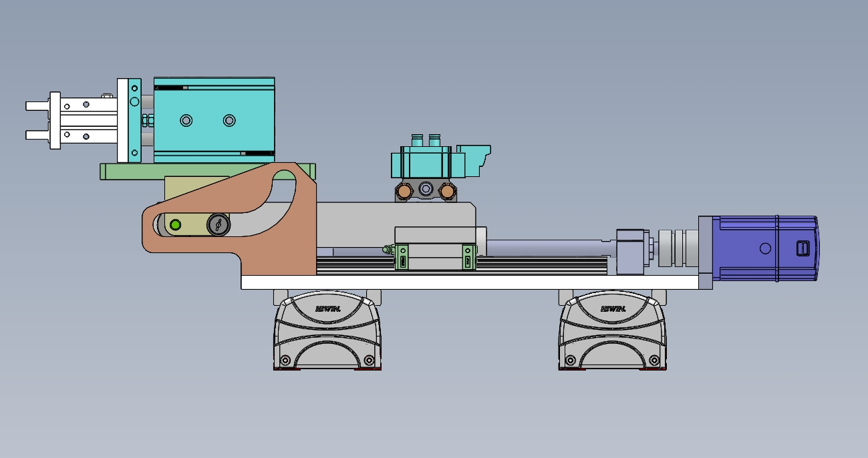Click the right orange knob below the valve
This screenshot has width=868, height=458.
(x=448, y=192)
